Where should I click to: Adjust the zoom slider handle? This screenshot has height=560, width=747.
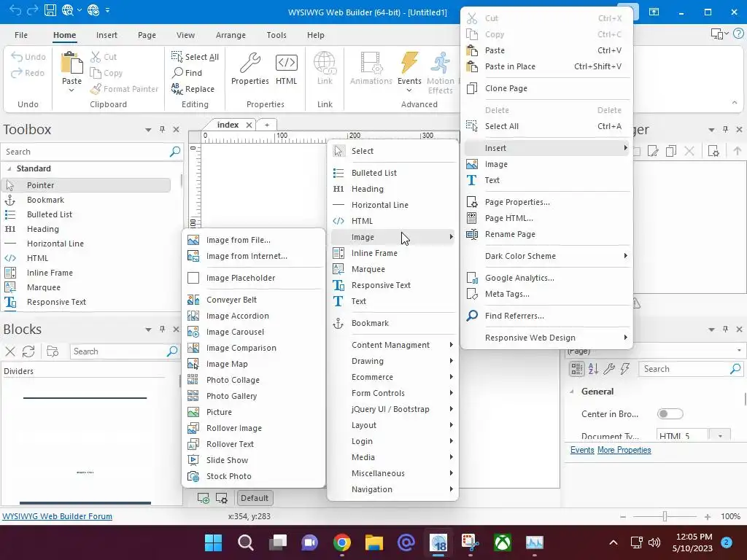[665, 517]
